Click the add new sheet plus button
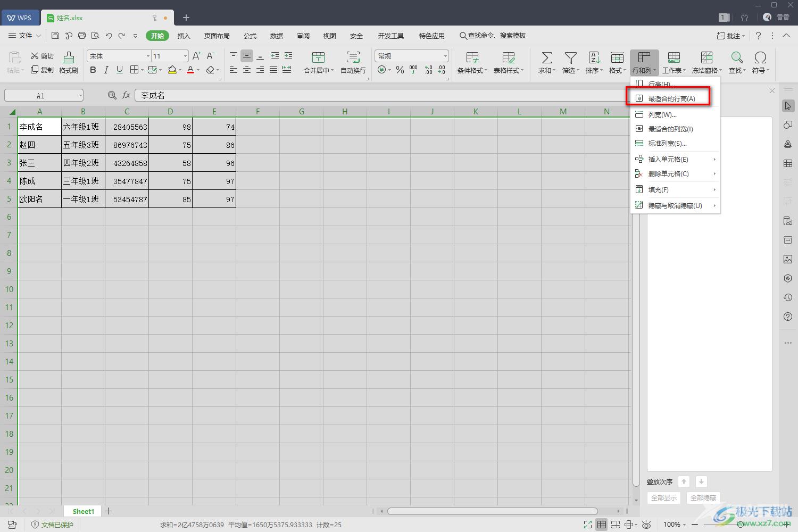 tap(108, 511)
